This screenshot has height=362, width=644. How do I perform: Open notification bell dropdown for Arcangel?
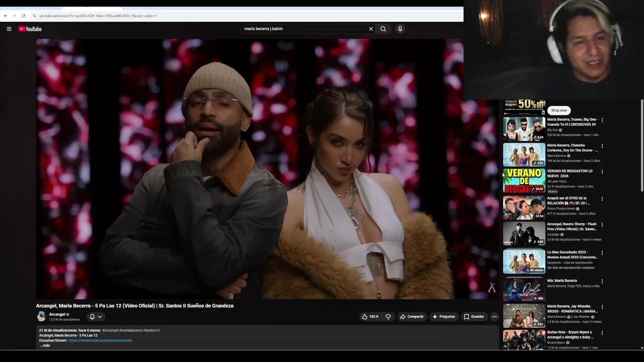tap(96, 317)
